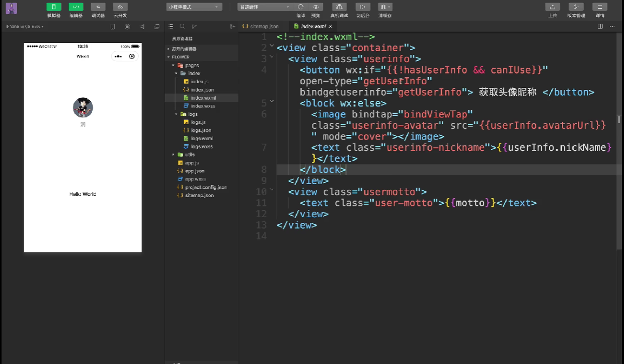
Task: Collapse the index folder
Action: click(201, 73)
